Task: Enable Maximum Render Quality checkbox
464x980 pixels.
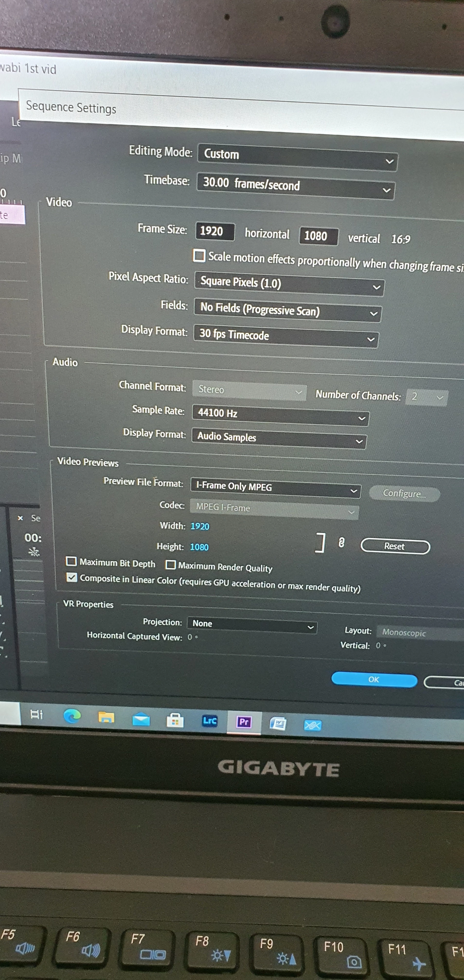Action: click(x=170, y=565)
